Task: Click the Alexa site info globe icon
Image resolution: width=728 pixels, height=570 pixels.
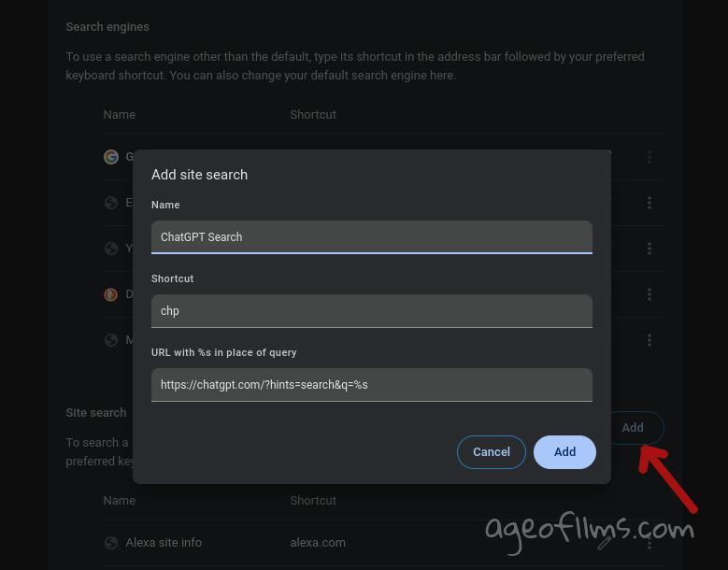Action: pos(111,543)
